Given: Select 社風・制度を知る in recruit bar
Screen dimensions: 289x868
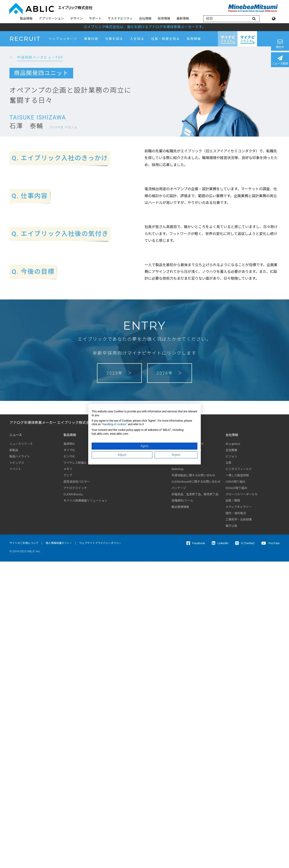Looking at the screenshot, I should [x=165, y=39].
